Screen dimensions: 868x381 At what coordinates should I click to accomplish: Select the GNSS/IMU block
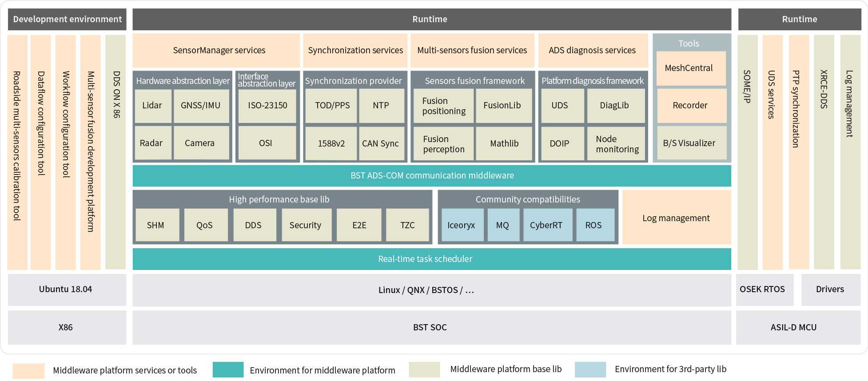[x=201, y=106]
